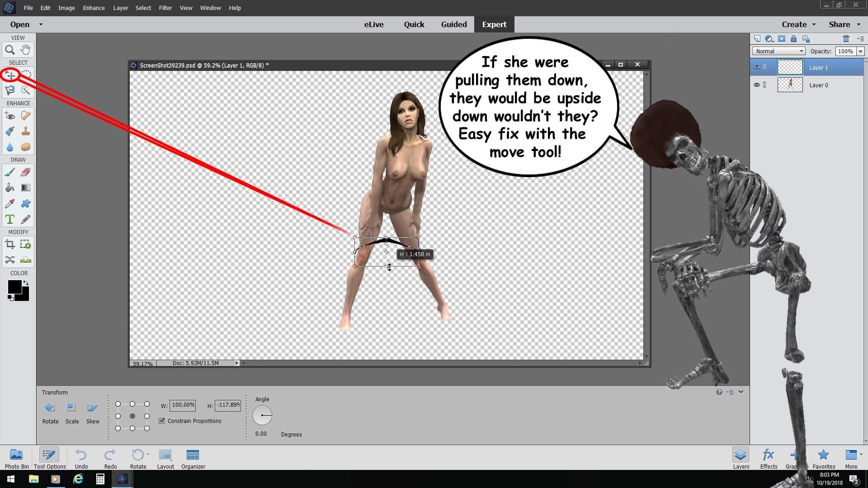Switch to the Guided tab
Viewport: 868px width, 488px height.
pyautogui.click(x=454, y=24)
